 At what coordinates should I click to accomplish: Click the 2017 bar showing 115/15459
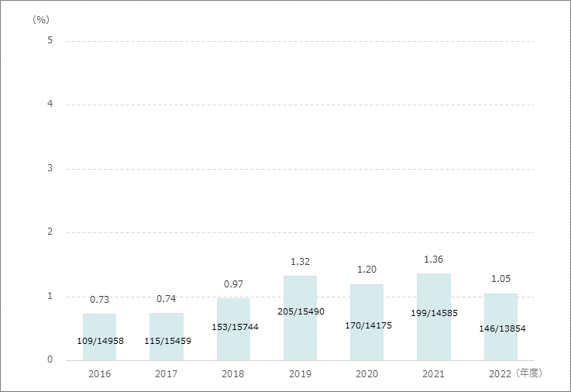tap(167, 337)
